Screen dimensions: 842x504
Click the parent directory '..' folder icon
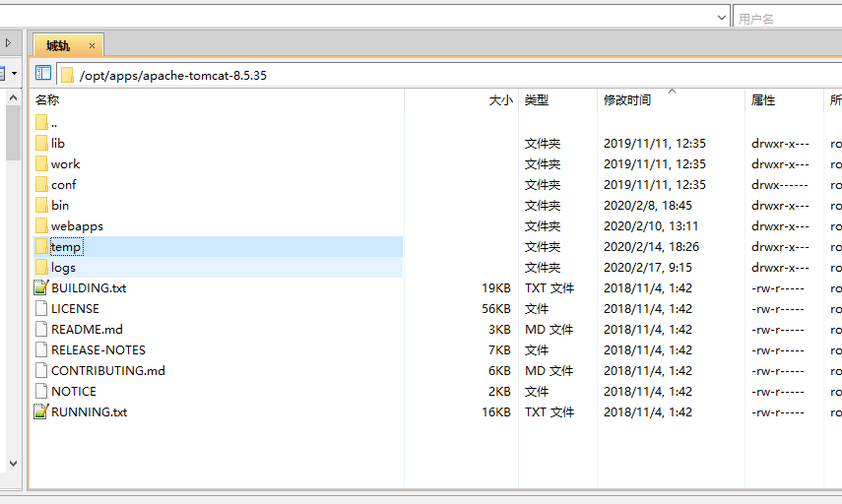[x=41, y=122]
